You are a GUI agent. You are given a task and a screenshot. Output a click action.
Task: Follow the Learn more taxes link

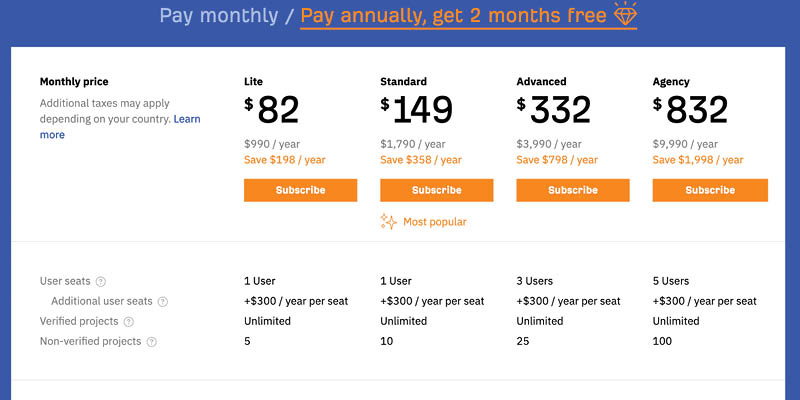120,127
